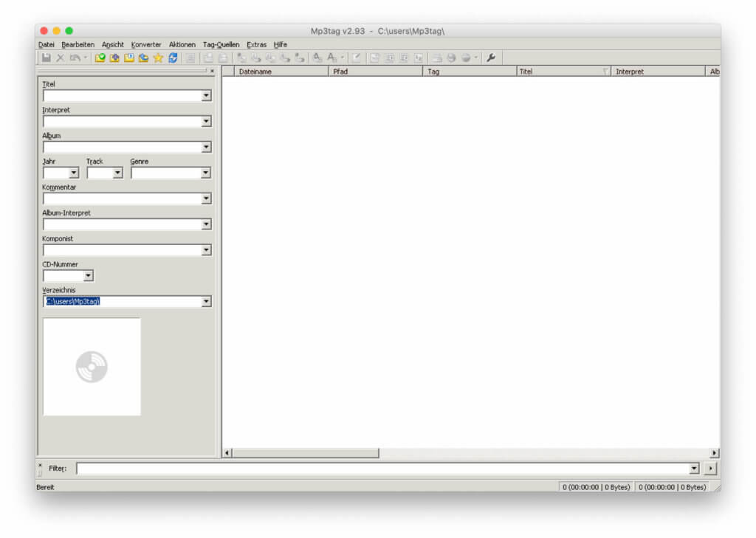Click the empty cover art placeholder

tap(92, 367)
